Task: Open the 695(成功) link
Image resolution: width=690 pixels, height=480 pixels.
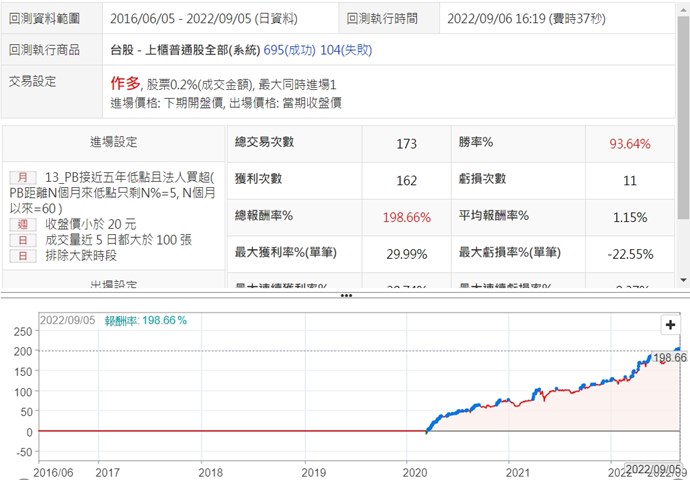Action: [x=289, y=50]
